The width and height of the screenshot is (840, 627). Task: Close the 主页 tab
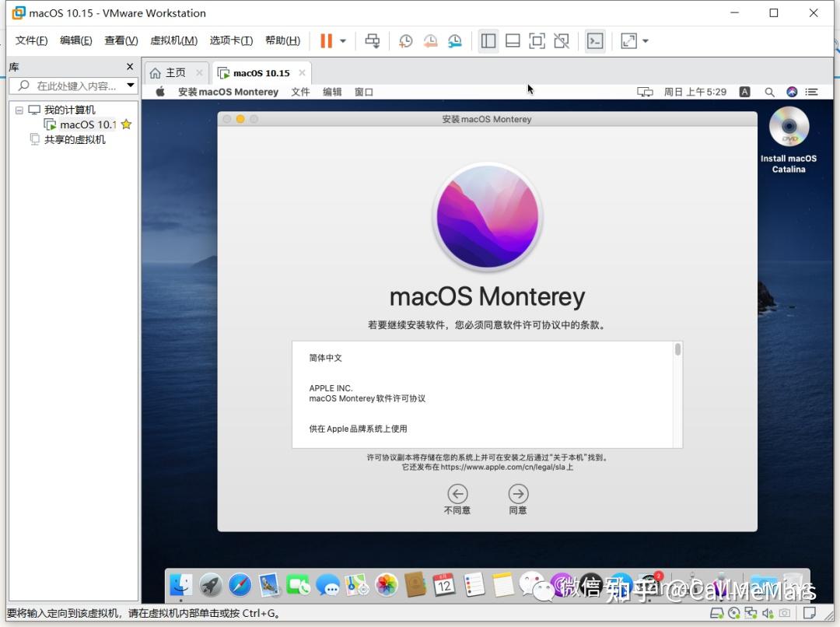pos(199,72)
